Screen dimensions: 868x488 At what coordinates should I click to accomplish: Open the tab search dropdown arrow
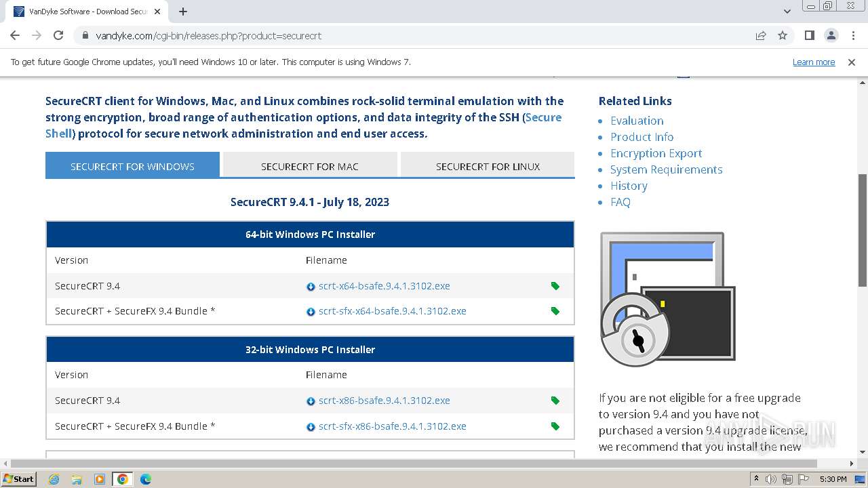(x=787, y=12)
